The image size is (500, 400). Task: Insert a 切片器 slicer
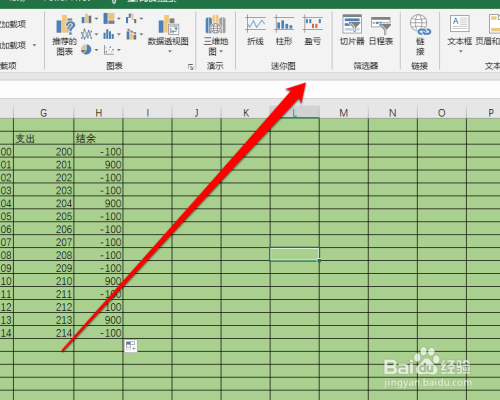[x=352, y=30]
